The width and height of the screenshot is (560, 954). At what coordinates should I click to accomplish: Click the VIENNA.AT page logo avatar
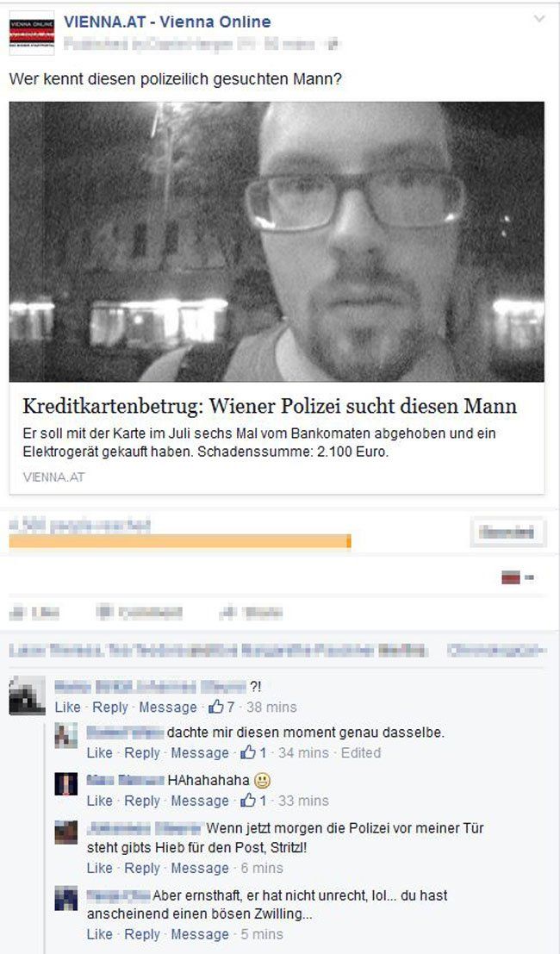32,33
